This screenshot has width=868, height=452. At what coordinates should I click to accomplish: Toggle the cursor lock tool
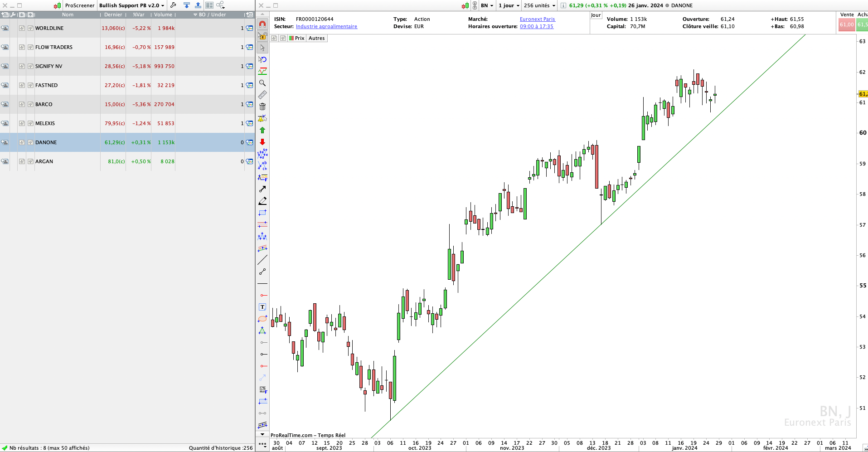coord(262,36)
